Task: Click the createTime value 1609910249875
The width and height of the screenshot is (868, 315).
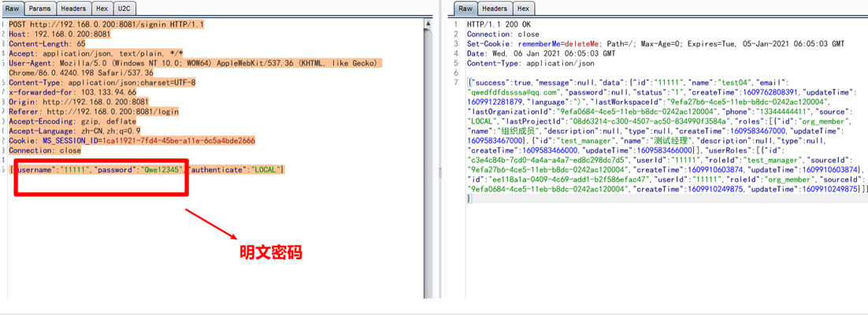Action: click(x=714, y=189)
